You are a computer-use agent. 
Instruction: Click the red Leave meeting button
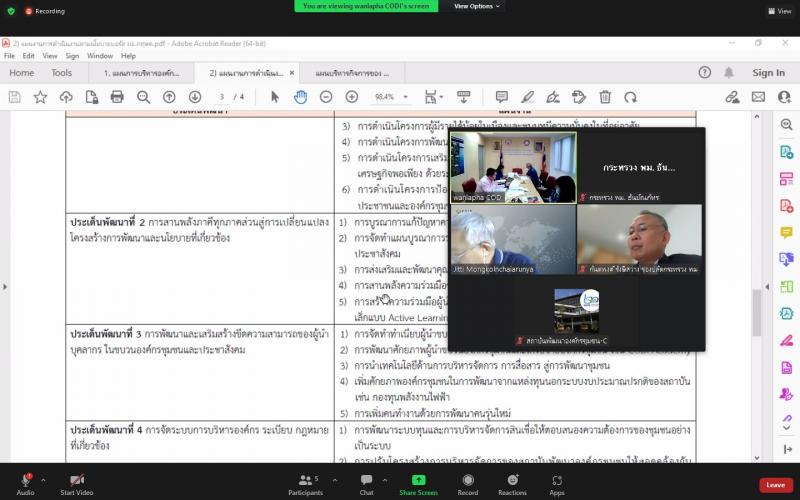tap(776, 485)
